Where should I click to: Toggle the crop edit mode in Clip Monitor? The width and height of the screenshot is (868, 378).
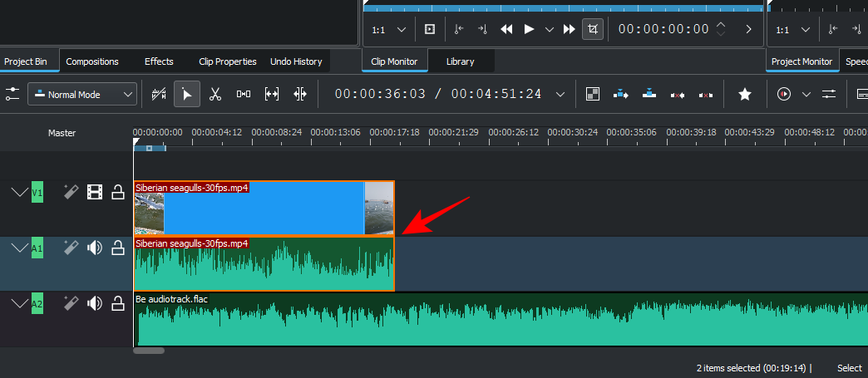pos(592,29)
